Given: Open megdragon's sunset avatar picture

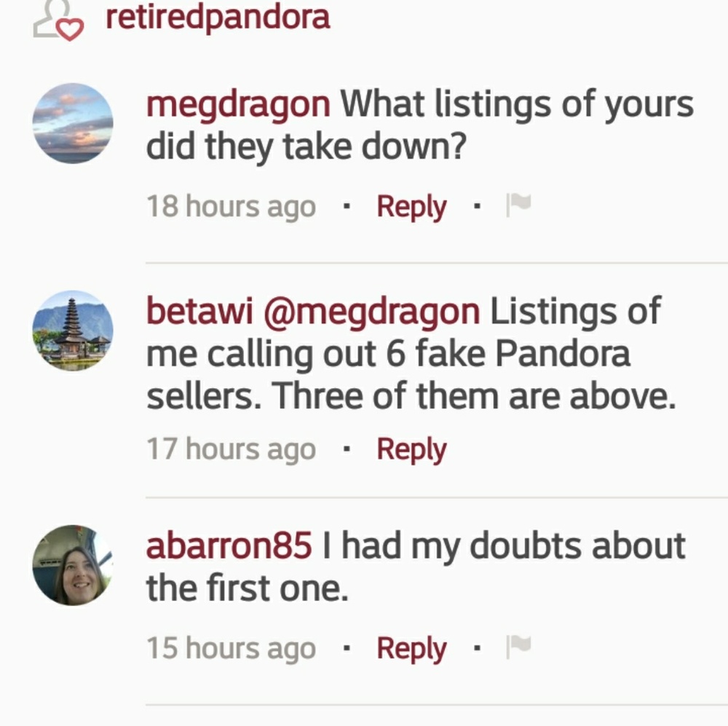Looking at the screenshot, I should pyautogui.click(x=73, y=123).
